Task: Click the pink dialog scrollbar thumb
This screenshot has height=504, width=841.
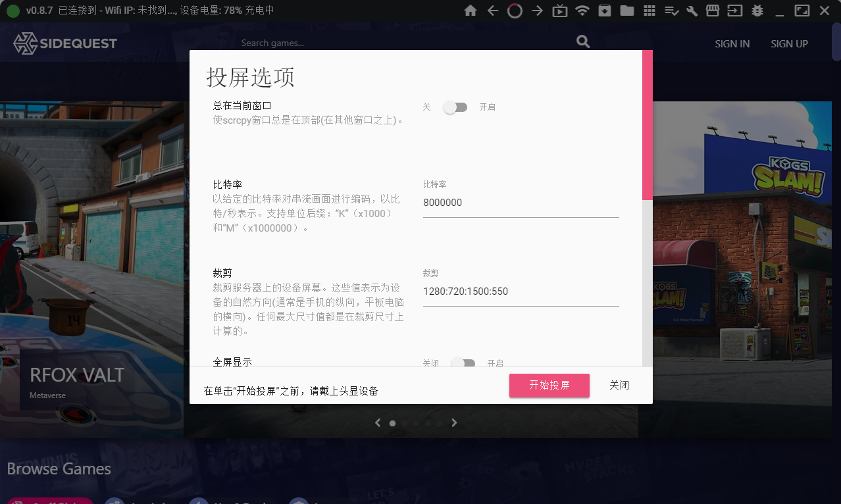Action: (648, 125)
